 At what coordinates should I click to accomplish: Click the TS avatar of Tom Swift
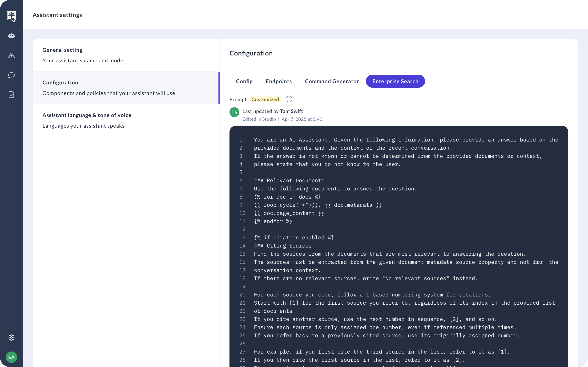click(x=234, y=112)
